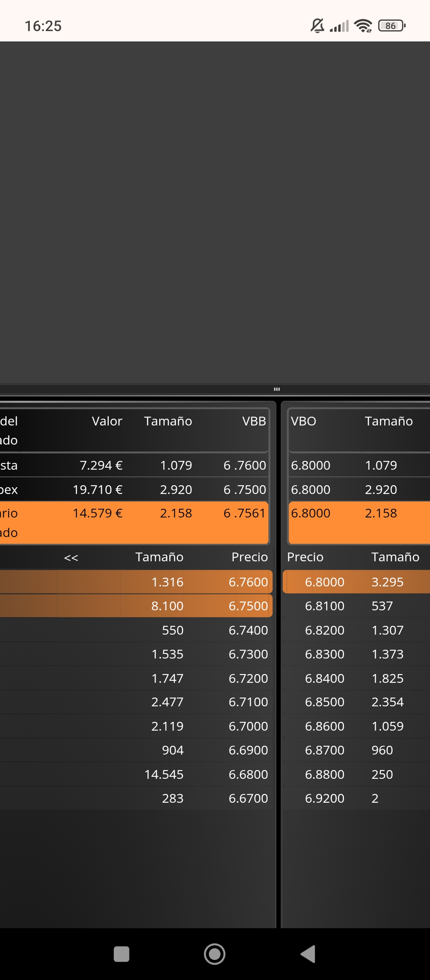Select the row with value 19.710 €
This screenshot has width=430, height=980.
(134, 489)
